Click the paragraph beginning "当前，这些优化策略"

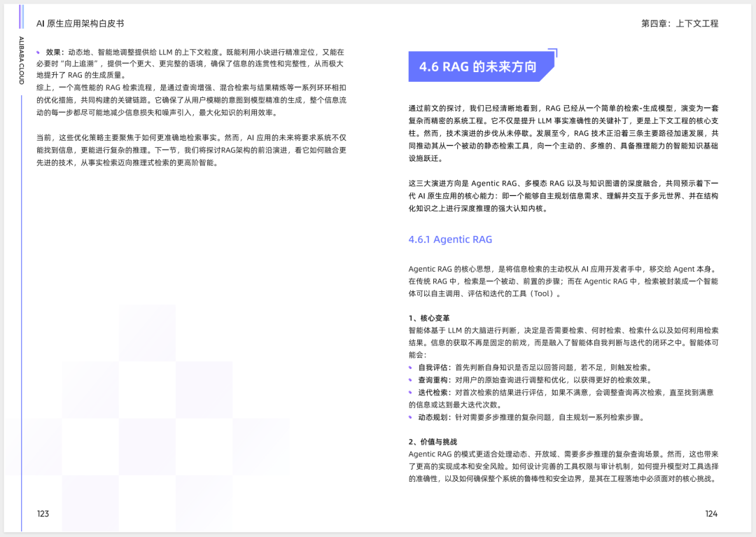tap(191, 151)
